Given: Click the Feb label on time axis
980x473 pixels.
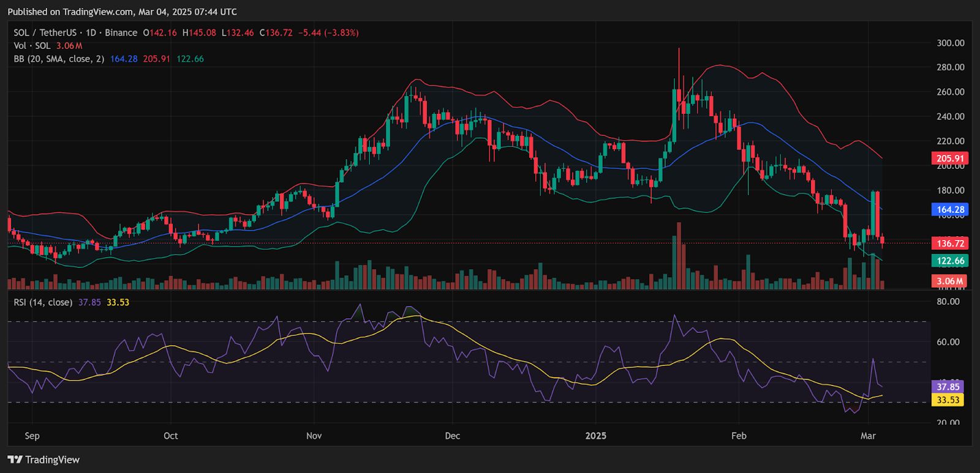Looking at the screenshot, I should 739,436.
